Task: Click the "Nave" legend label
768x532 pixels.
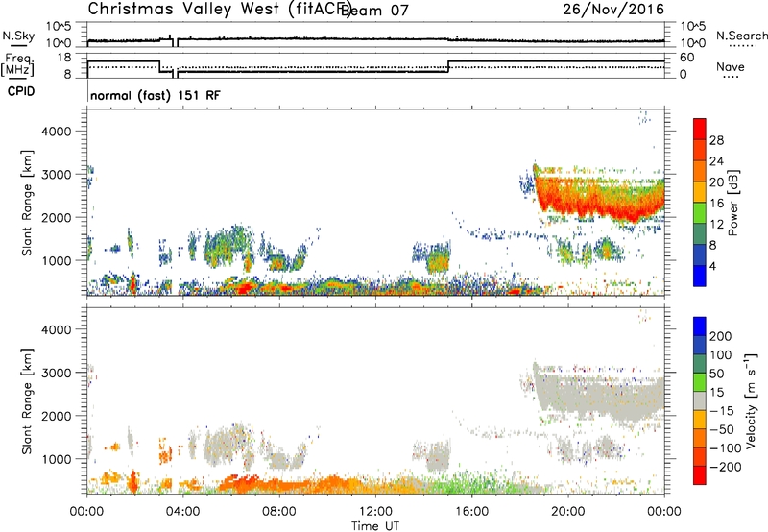Action: tap(731, 66)
